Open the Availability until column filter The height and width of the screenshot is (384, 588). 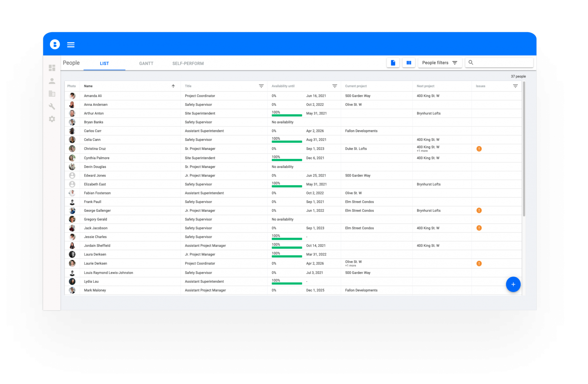[334, 86]
